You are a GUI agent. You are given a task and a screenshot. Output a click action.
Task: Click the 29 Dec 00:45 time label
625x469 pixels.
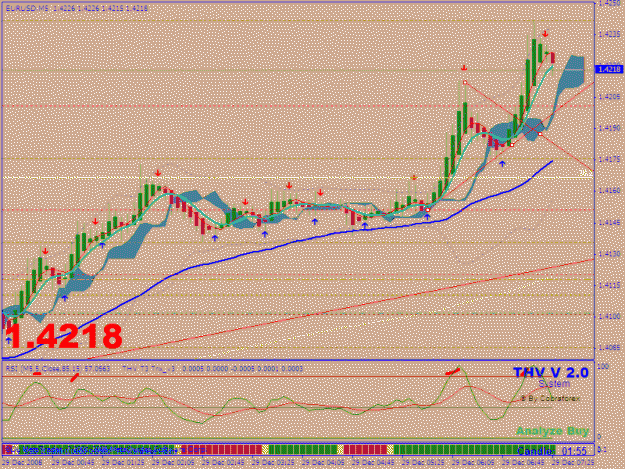73,463
